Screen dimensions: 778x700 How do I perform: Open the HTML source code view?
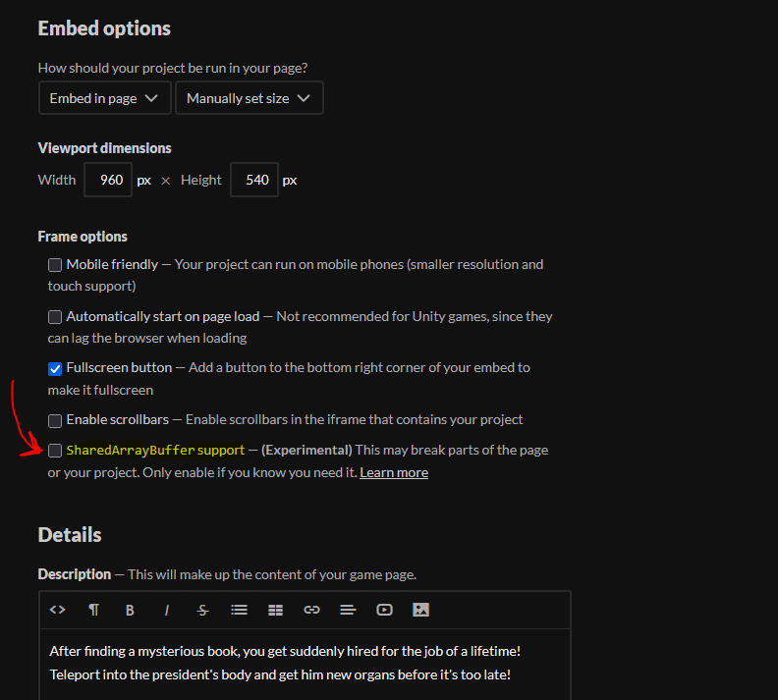[x=58, y=610]
